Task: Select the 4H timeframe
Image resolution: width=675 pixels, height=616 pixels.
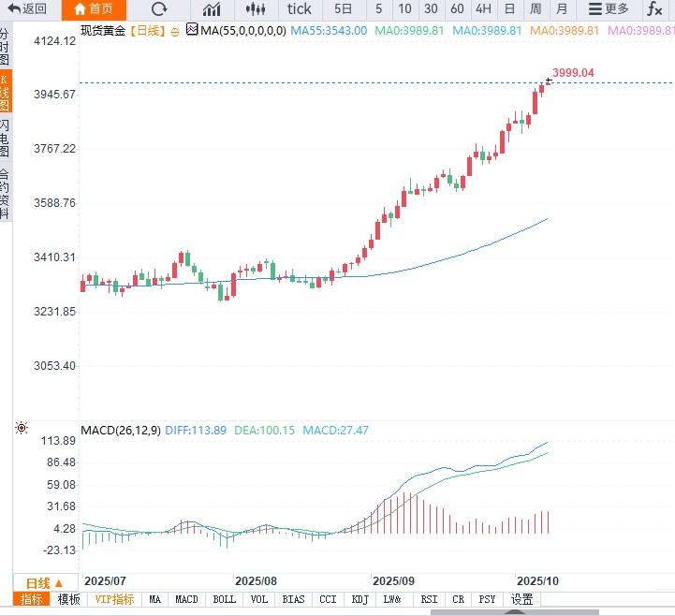Action: tap(483, 9)
